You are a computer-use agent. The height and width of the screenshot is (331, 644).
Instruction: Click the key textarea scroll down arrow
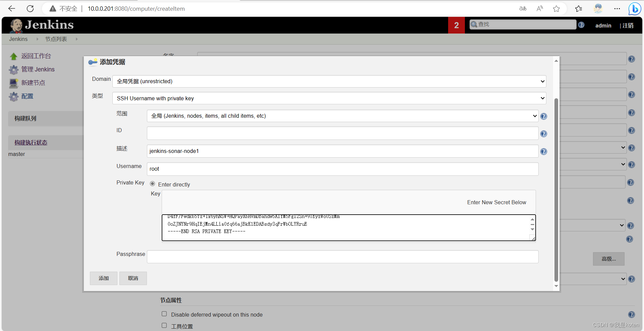pyautogui.click(x=532, y=229)
